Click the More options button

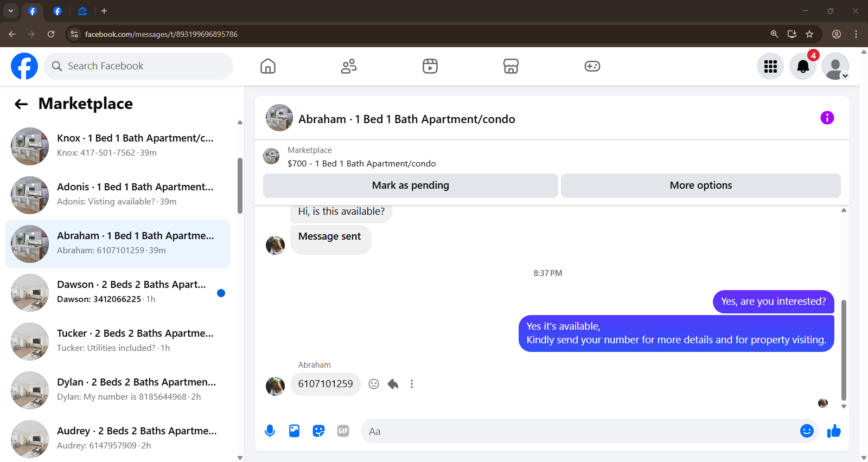coord(701,185)
